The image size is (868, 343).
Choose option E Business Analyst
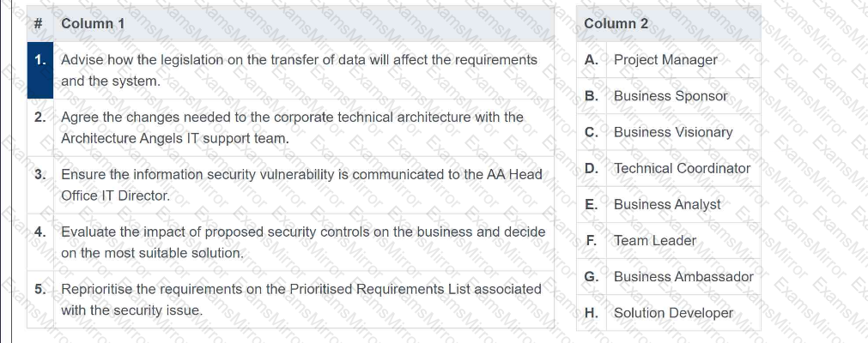click(667, 204)
